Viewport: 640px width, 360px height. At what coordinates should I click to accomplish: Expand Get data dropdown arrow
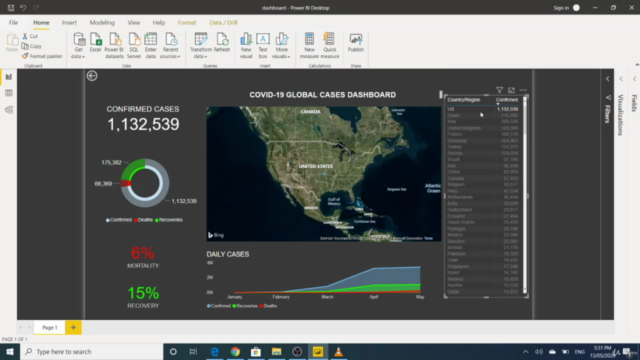(x=84, y=57)
